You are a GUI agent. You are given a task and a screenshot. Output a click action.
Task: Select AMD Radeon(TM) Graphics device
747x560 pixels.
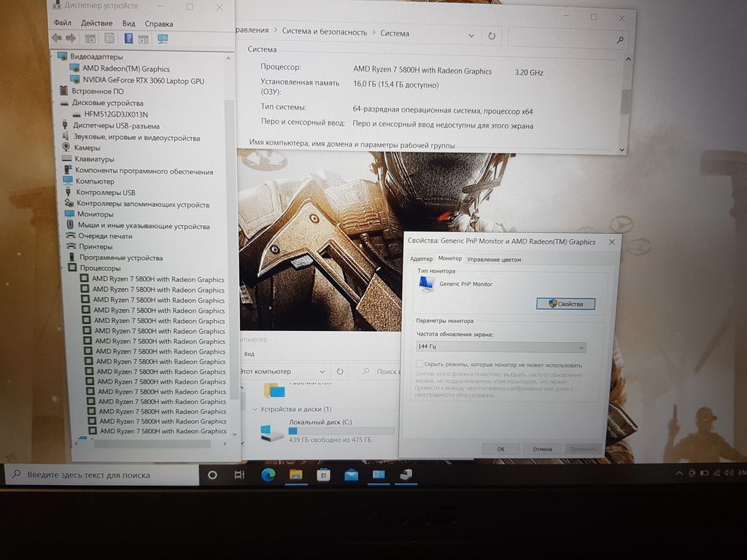(125, 69)
